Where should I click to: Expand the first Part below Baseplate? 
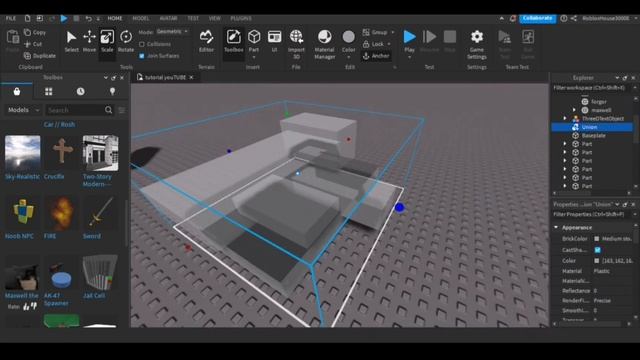(x=565, y=144)
